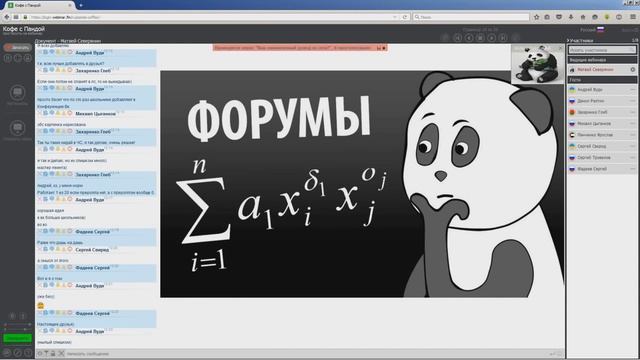This screenshot has height=360, width=640.
Task: Pause recording with round pause icon under record button
Action: [8, 58]
